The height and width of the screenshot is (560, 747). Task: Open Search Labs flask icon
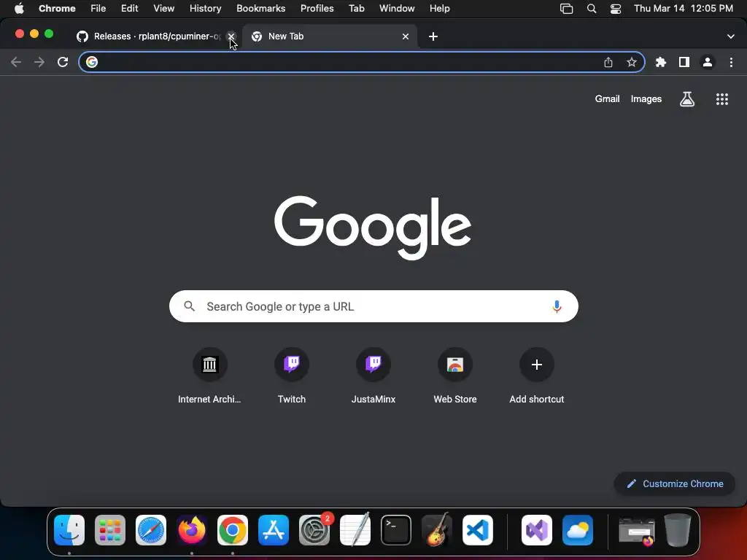click(686, 99)
